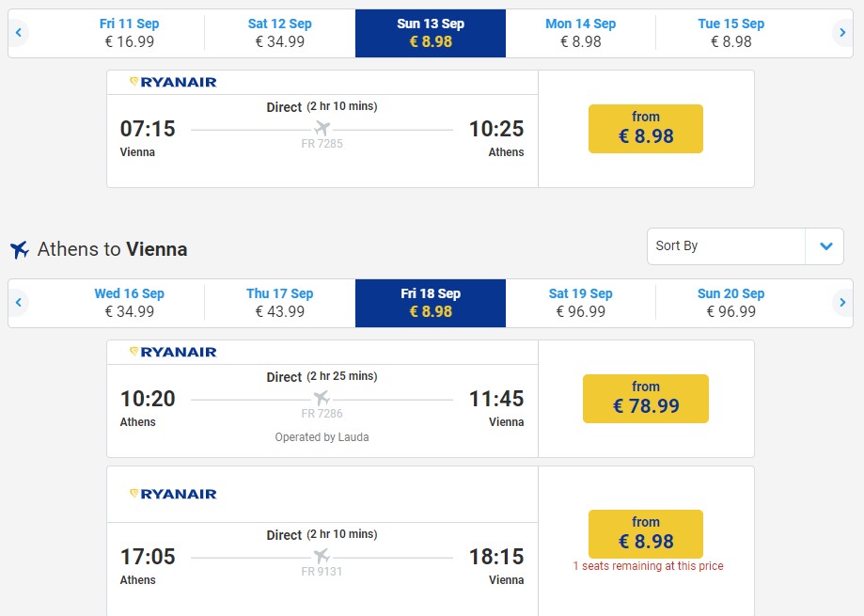Click plane icon on flight FR 7286

[x=322, y=398]
